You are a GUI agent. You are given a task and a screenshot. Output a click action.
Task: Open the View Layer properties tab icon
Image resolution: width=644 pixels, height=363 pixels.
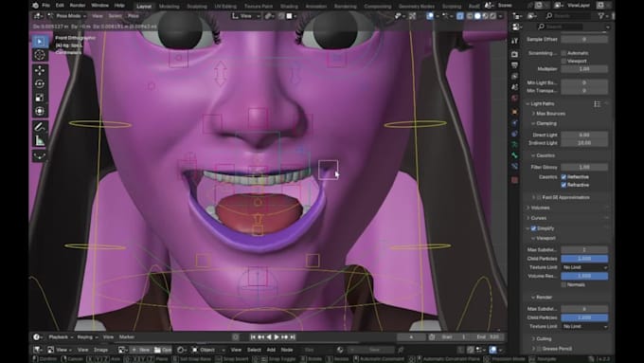[514, 77]
